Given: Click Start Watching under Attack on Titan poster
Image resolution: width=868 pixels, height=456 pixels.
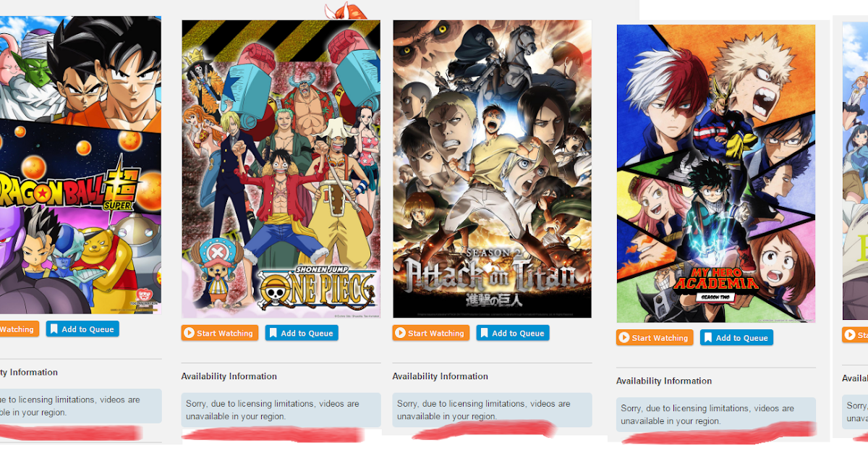Looking at the screenshot, I should coord(430,333).
